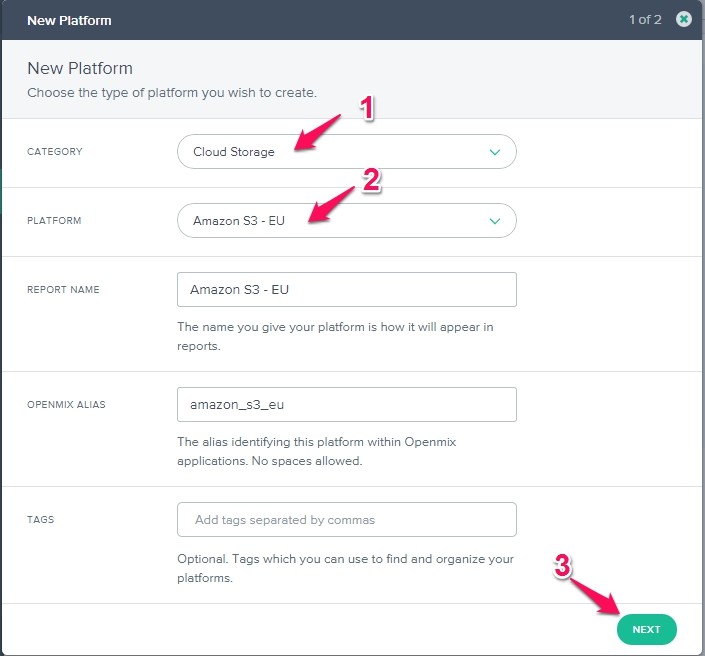Click the Report Name text field
The height and width of the screenshot is (656, 705).
pos(346,289)
